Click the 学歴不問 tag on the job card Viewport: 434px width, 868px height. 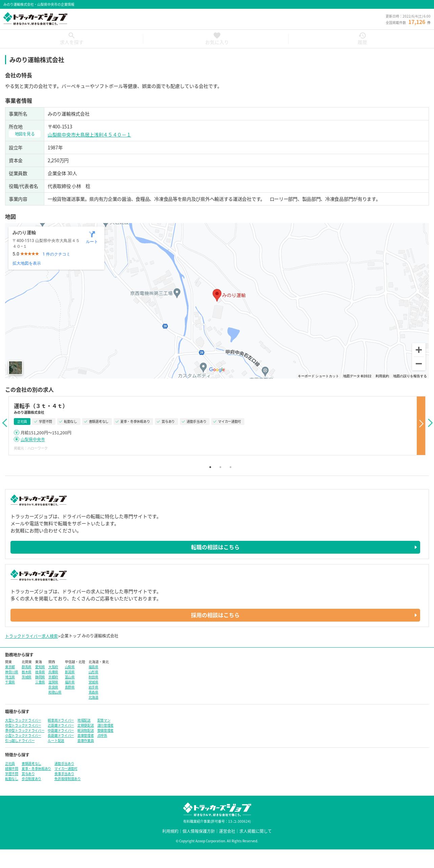click(44, 421)
